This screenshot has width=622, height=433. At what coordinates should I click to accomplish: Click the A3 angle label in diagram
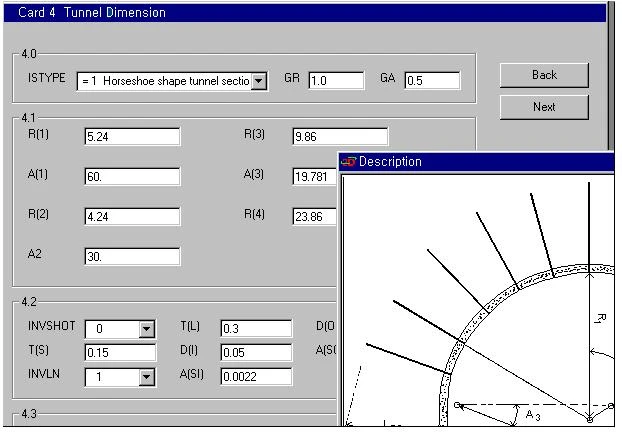click(533, 415)
